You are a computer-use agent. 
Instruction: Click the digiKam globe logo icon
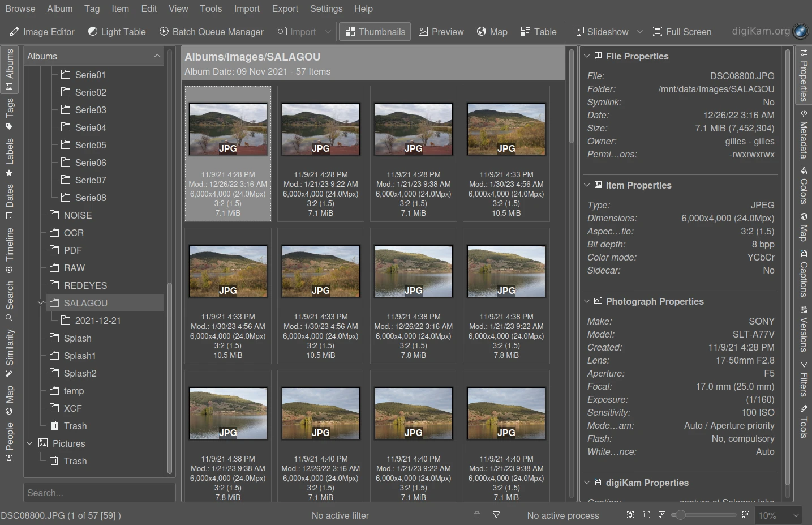[800, 31]
